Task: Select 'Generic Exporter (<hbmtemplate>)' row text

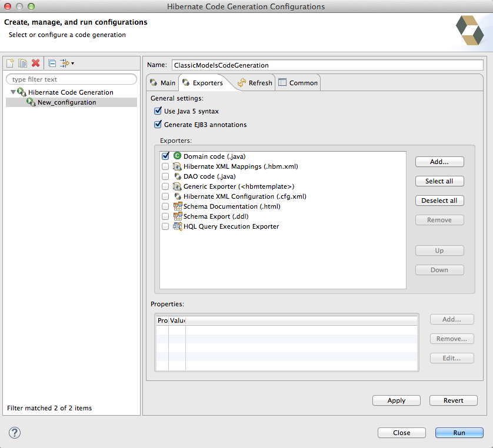Action: click(239, 186)
